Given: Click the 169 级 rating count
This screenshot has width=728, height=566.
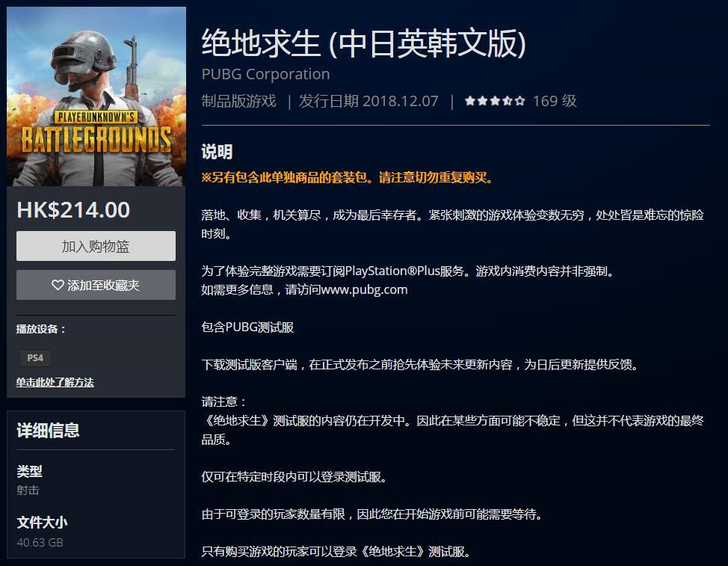Looking at the screenshot, I should click(555, 101).
